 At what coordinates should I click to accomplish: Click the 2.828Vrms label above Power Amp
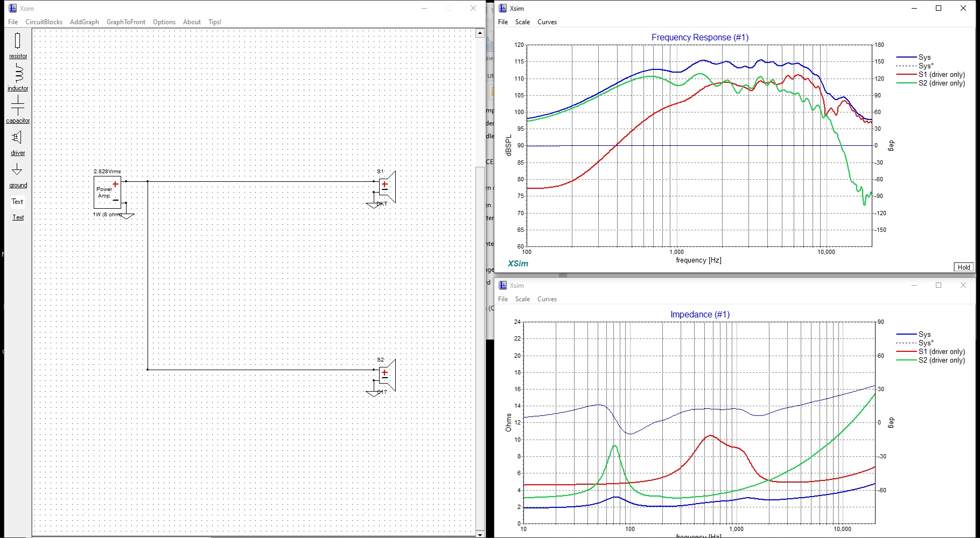click(x=107, y=172)
